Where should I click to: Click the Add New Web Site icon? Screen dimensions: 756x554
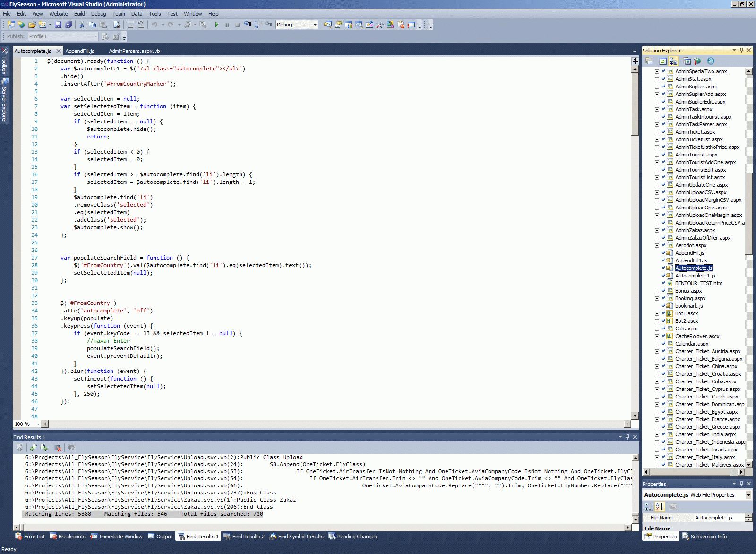pos(21,25)
